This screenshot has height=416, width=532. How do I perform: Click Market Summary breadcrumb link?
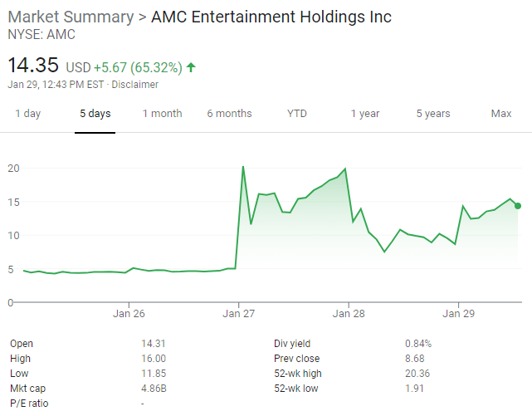click(71, 17)
